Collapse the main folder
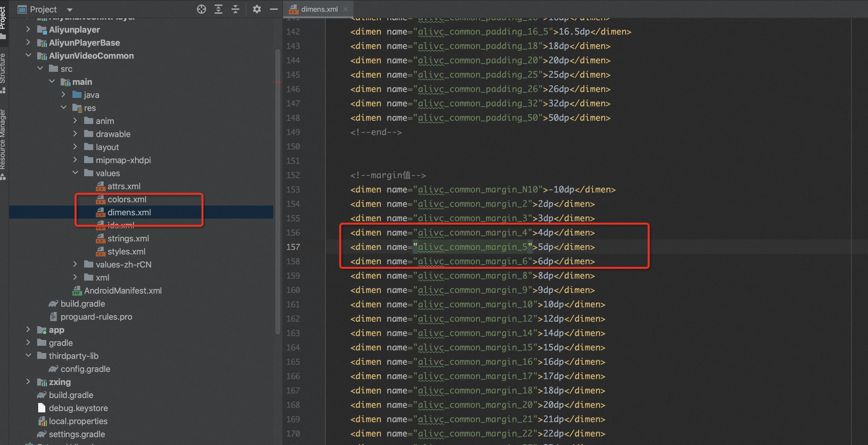The image size is (868, 445). tap(52, 81)
